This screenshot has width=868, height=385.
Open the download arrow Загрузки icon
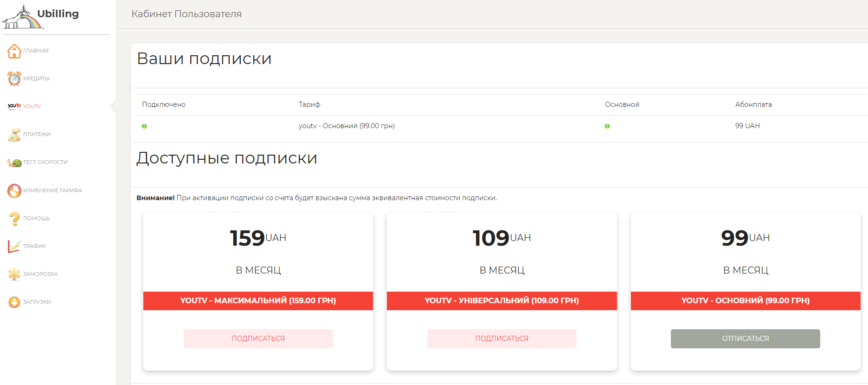(x=14, y=302)
